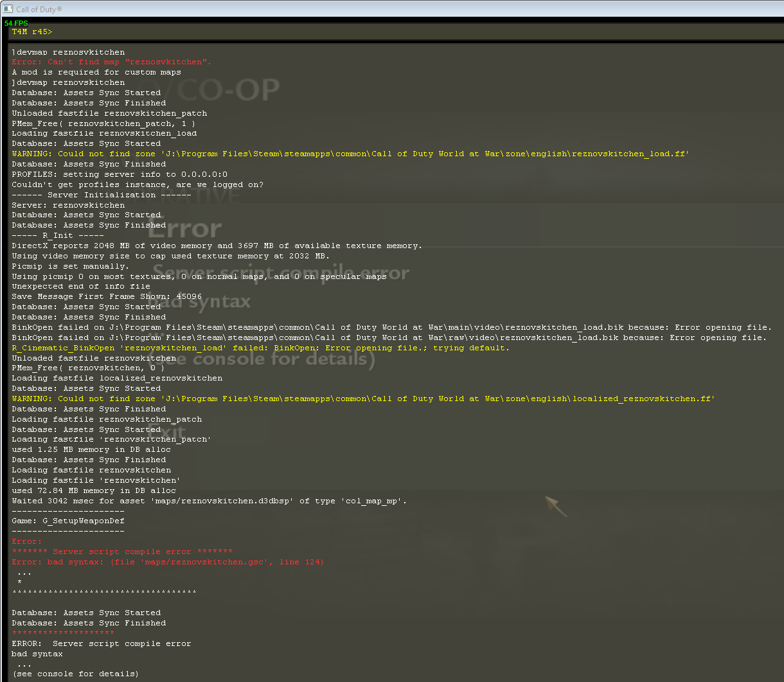Click yellow warning about reznovskitchen_load.ff zone
The height and width of the screenshot is (682, 784).
tap(350, 154)
